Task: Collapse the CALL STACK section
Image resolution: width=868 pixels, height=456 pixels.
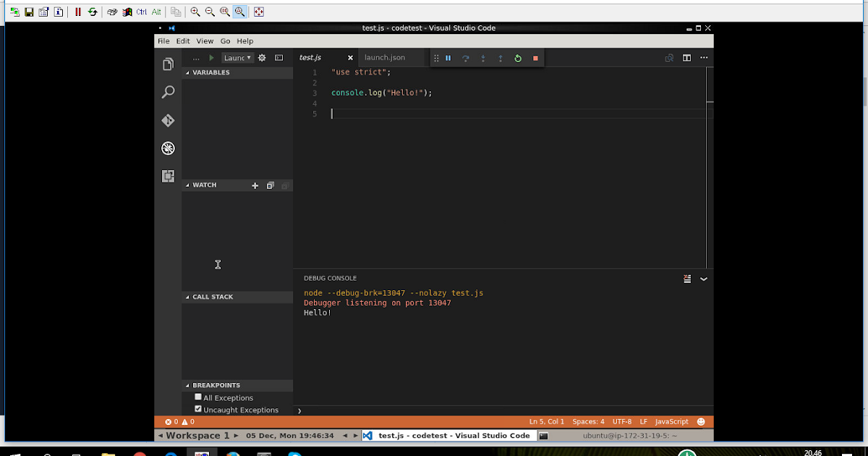Action: pos(237,297)
